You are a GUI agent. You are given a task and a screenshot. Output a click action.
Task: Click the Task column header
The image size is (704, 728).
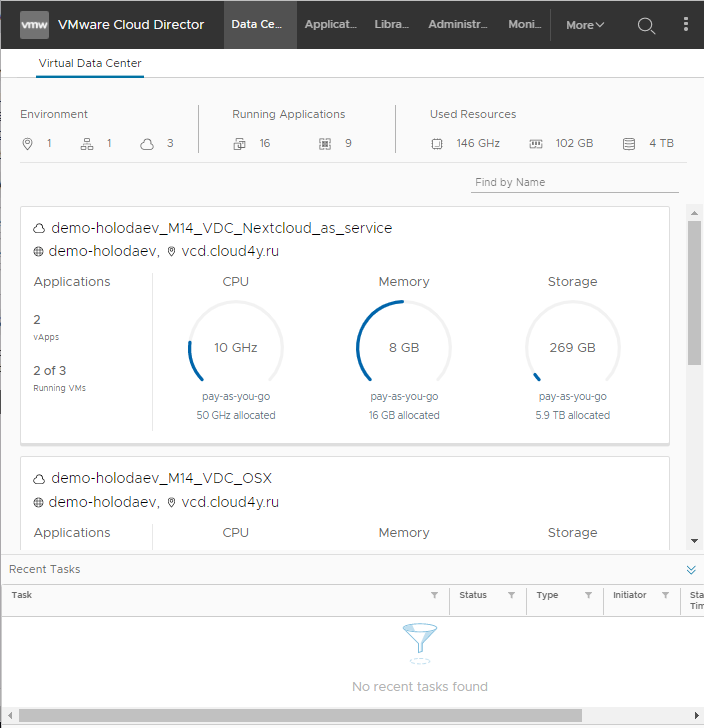22,595
